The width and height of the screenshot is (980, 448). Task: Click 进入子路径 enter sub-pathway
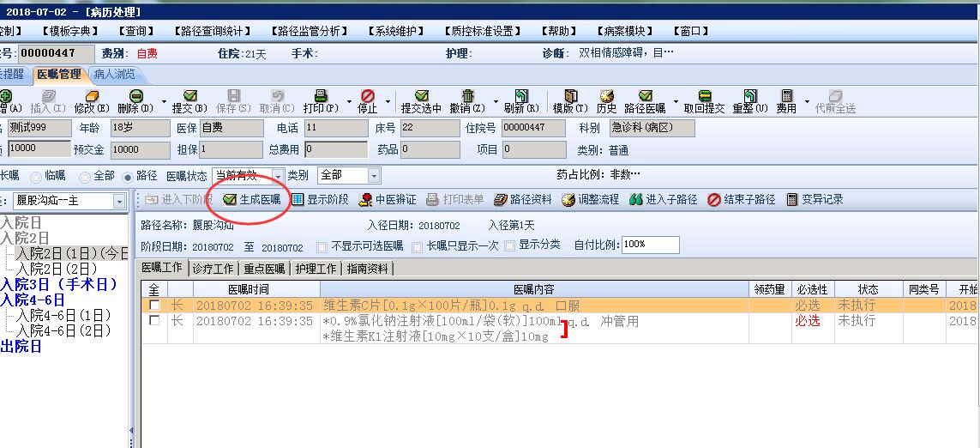coord(663,200)
